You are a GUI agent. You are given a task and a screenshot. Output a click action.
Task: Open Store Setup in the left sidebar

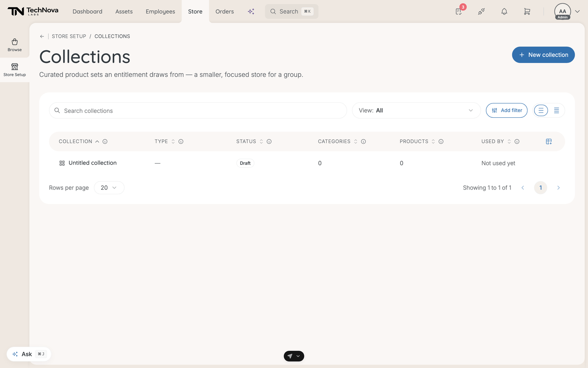pos(15,70)
